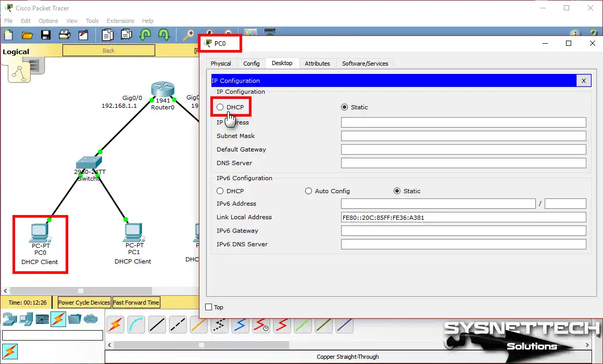Click the Fast Forward Time button
603x364 pixels.
[136, 302]
